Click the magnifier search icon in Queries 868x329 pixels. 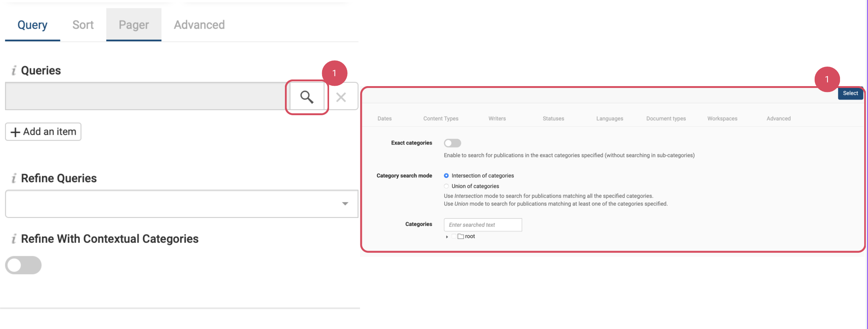pyautogui.click(x=307, y=97)
